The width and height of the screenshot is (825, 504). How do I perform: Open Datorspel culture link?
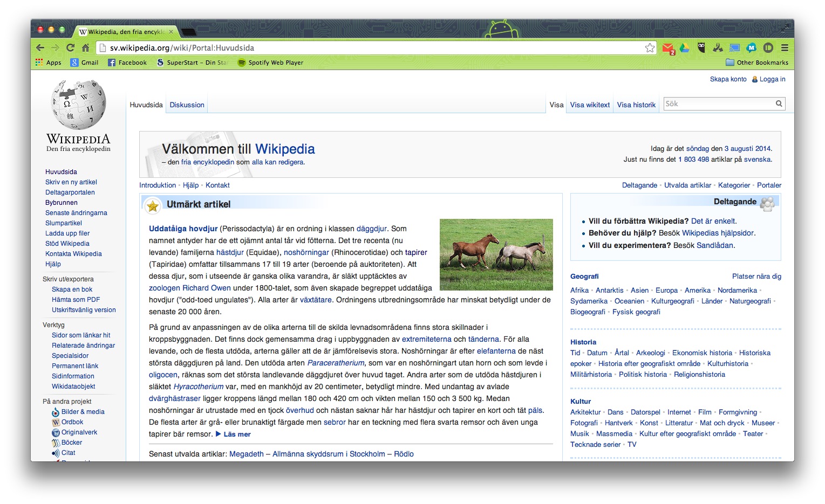point(645,412)
